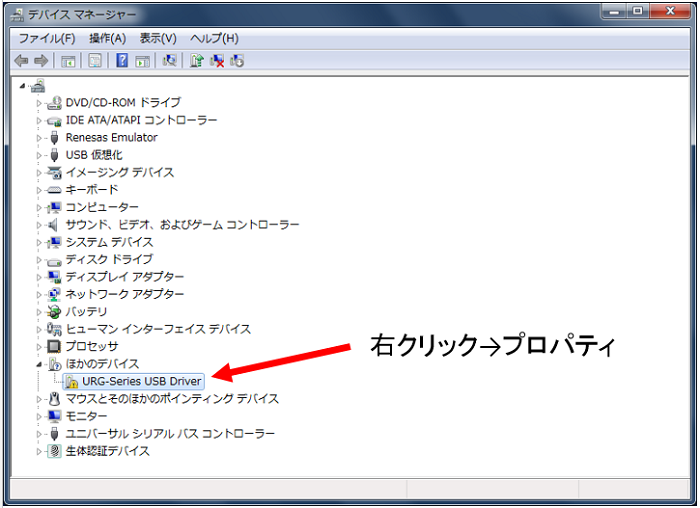This screenshot has width=700, height=508.
Task: Click the warning icon beside URG-Series USB Driver
Action: point(71,382)
